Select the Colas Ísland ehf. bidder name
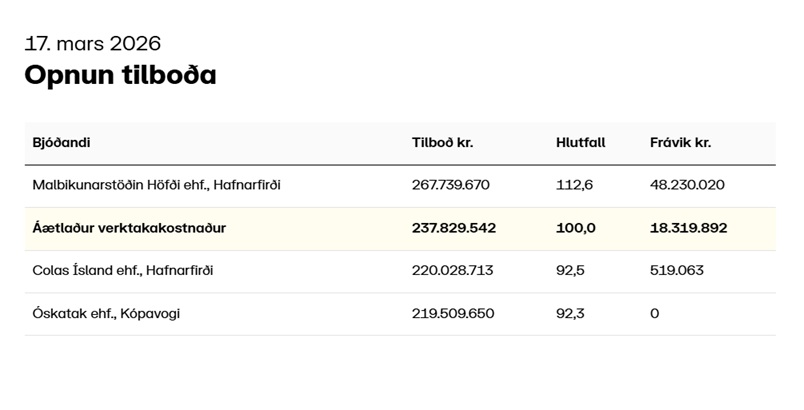The width and height of the screenshot is (804, 410). point(122,270)
